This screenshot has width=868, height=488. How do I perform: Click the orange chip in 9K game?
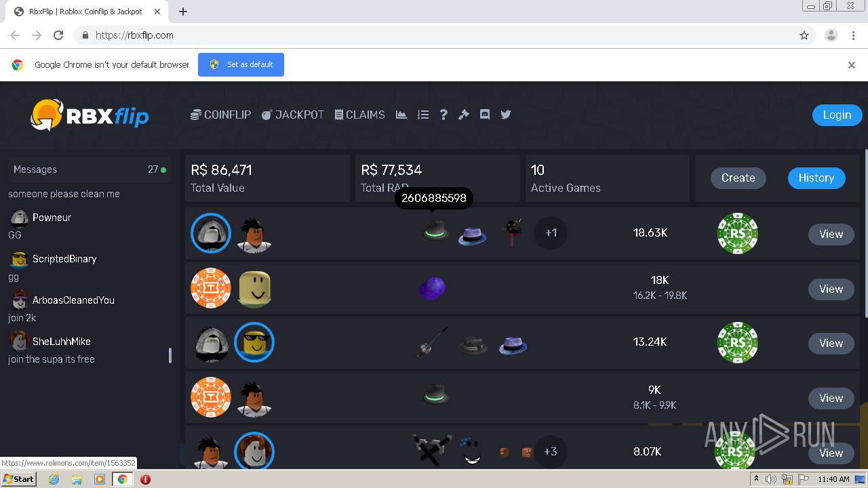(x=211, y=397)
